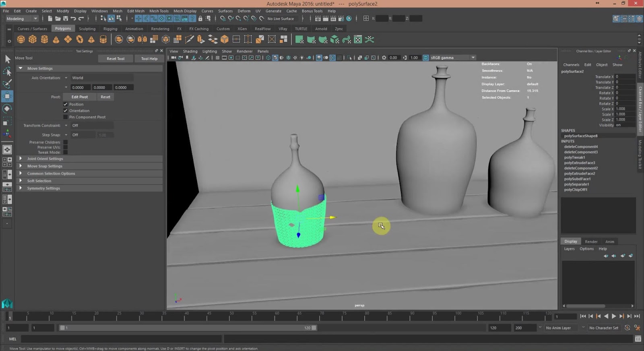Switch to the Render layer tab
The height and width of the screenshot is (351, 644).
[591, 242]
